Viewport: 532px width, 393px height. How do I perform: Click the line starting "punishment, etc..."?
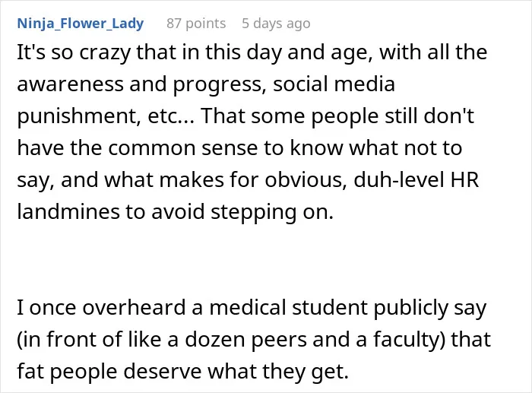click(x=245, y=116)
